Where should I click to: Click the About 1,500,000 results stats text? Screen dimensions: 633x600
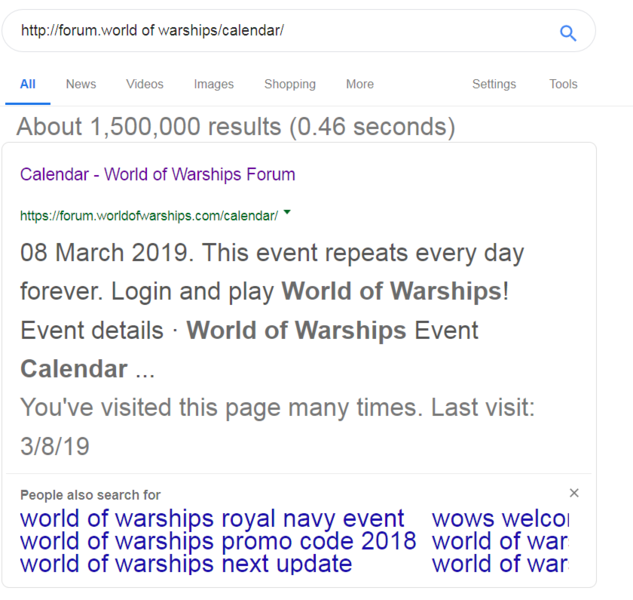coord(236,127)
